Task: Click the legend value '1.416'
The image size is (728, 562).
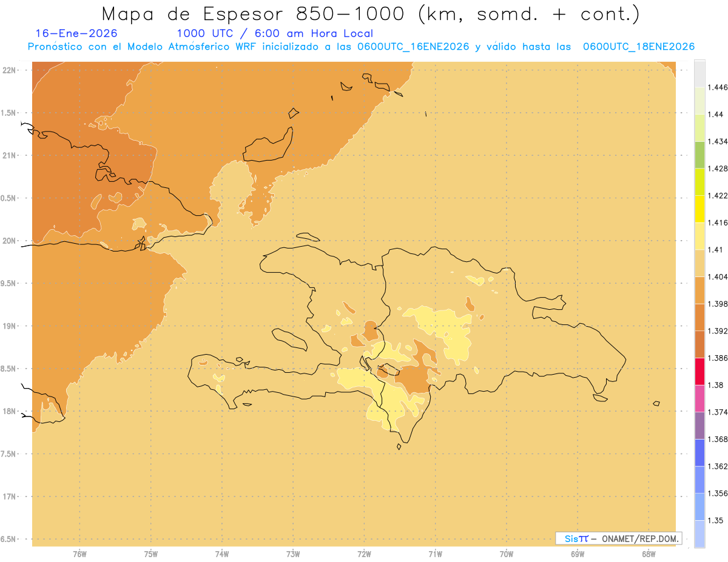Action: point(718,222)
